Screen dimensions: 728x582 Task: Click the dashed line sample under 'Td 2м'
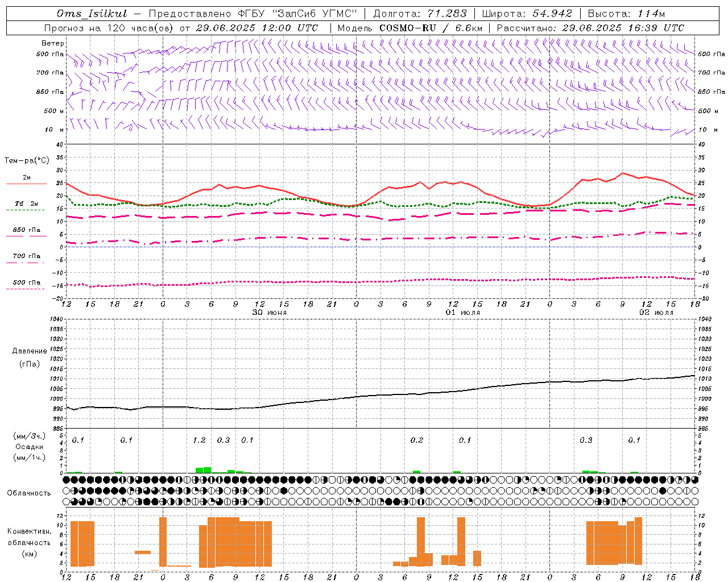(x=25, y=210)
